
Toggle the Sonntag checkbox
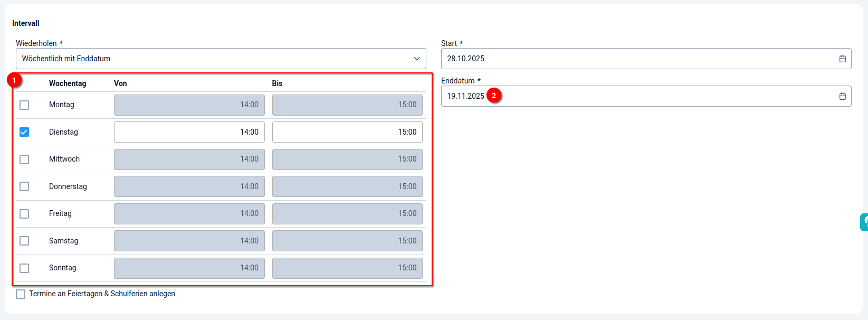[24, 268]
